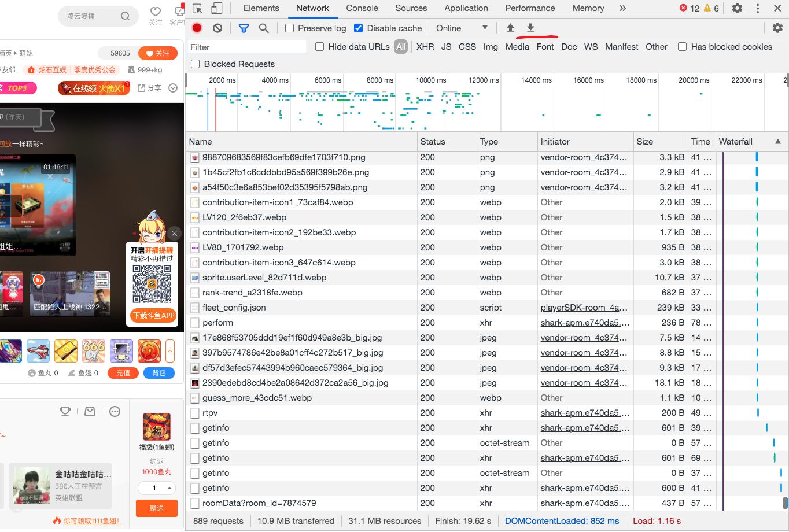Uncheck the Disable cache checkbox

pyautogui.click(x=359, y=28)
